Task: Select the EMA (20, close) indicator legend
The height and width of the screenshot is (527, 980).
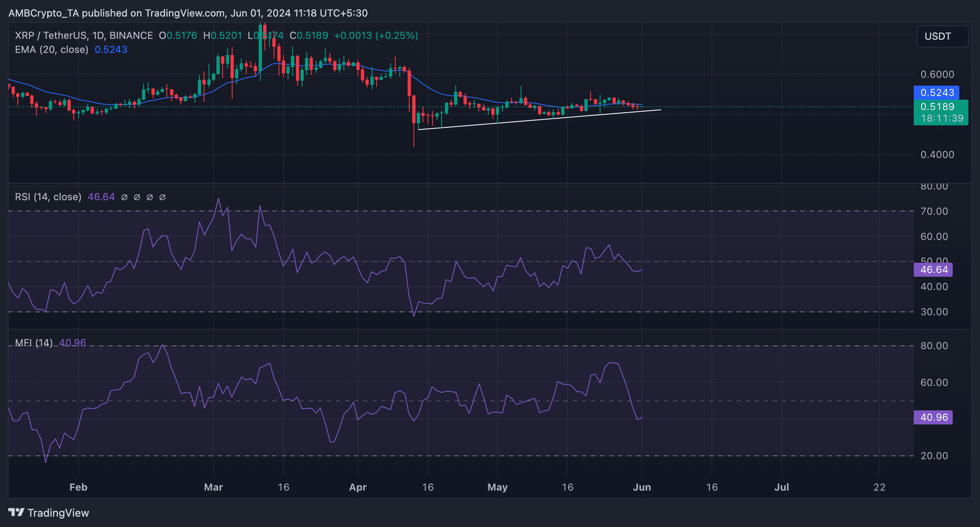Action: click(x=52, y=50)
